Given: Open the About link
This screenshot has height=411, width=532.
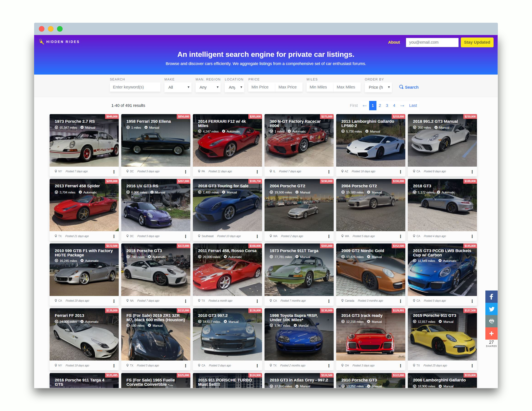Looking at the screenshot, I should tap(394, 42).
